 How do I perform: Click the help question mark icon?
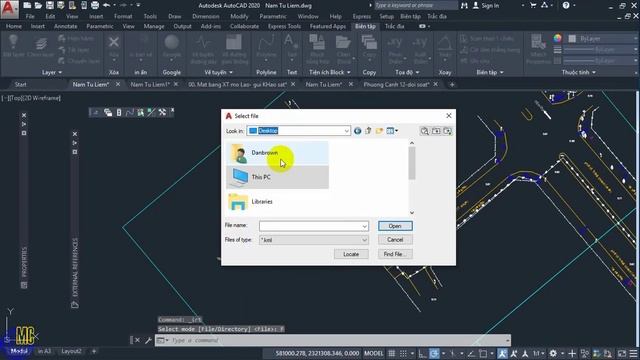[566, 5]
